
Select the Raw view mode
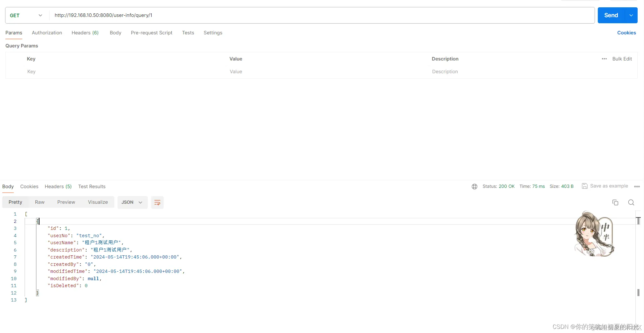click(x=39, y=202)
